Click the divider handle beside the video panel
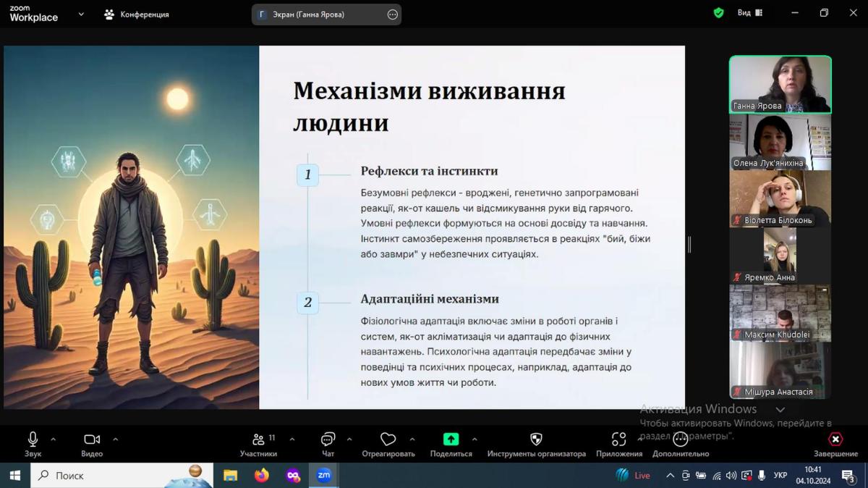868x488 pixels. click(689, 245)
